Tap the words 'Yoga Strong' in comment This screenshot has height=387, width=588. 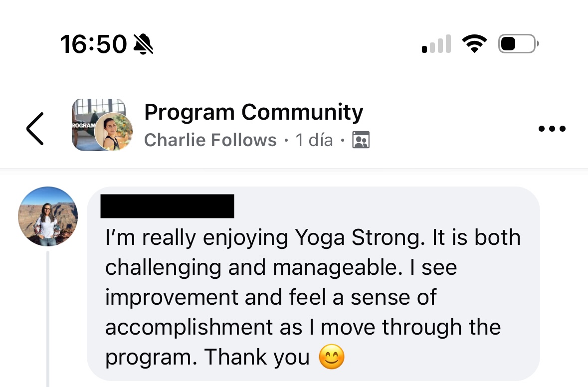355,238
